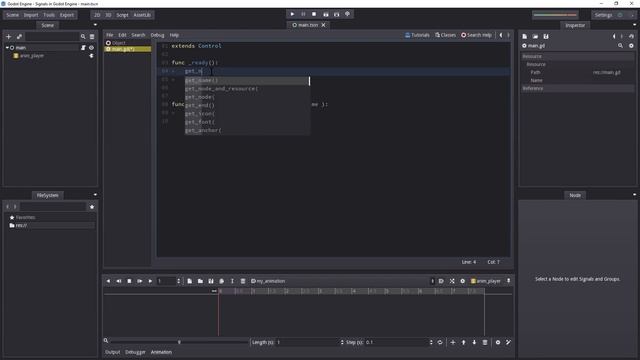Open the Tools menu

pos(49,15)
